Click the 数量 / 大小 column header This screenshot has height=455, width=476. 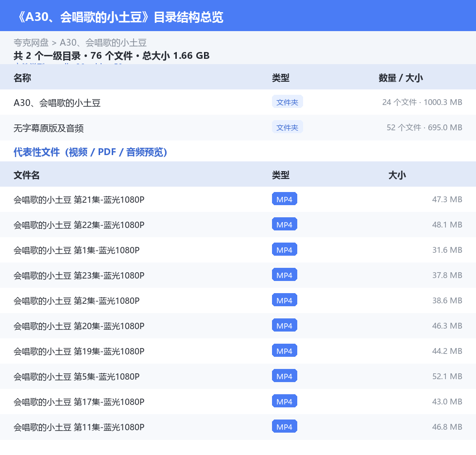coord(401,78)
